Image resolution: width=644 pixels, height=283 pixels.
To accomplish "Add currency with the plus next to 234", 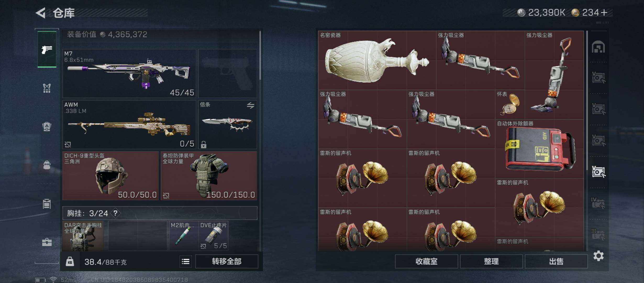I will coord(604,13).
